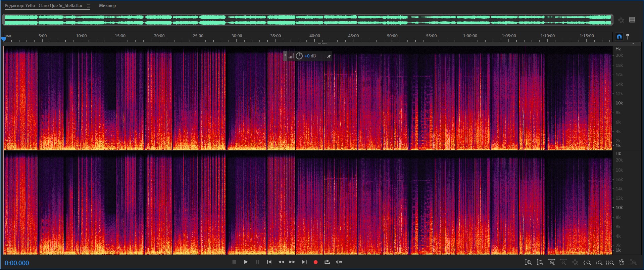Open the editor panel menu next to file name
Screen dimensions: 644x270
point(89,6)
